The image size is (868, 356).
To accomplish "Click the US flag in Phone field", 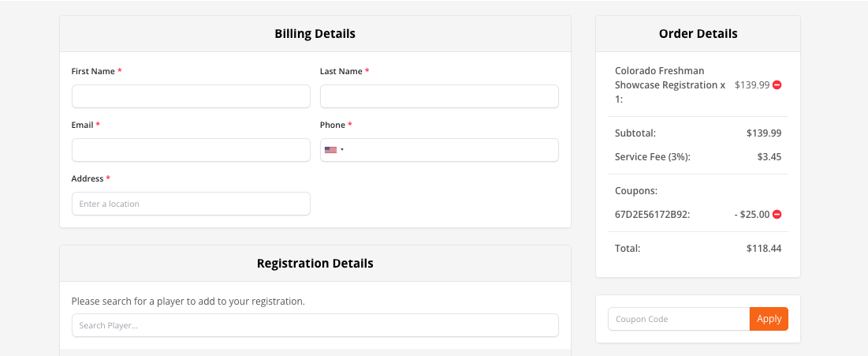I will pyautogui.click(x=330, y=150).
